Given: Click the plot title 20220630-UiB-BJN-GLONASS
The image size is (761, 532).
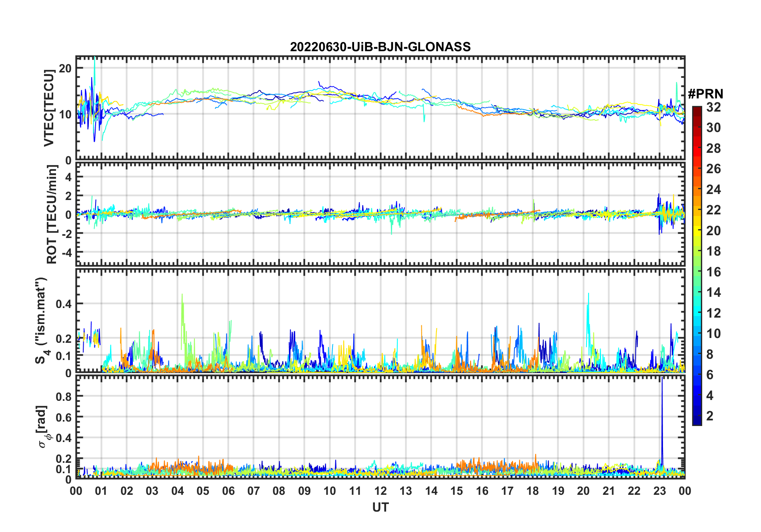Looking at the screenshot, I should [x=380, y=47].
